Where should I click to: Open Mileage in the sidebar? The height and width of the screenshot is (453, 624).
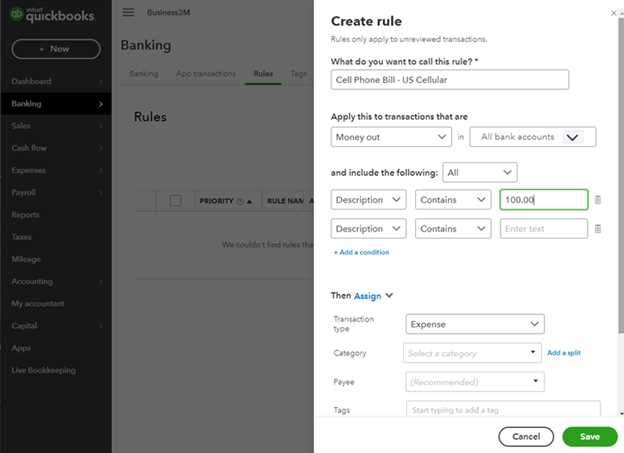click(56, 259)
